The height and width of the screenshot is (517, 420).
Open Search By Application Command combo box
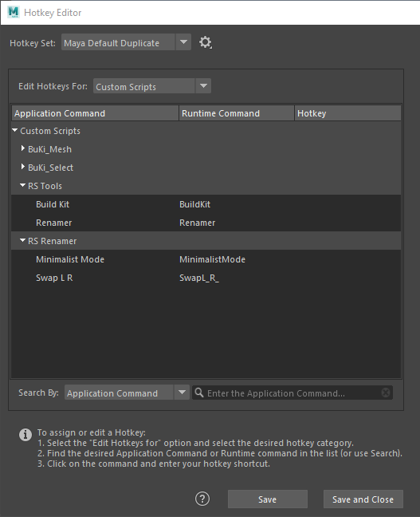127,393
